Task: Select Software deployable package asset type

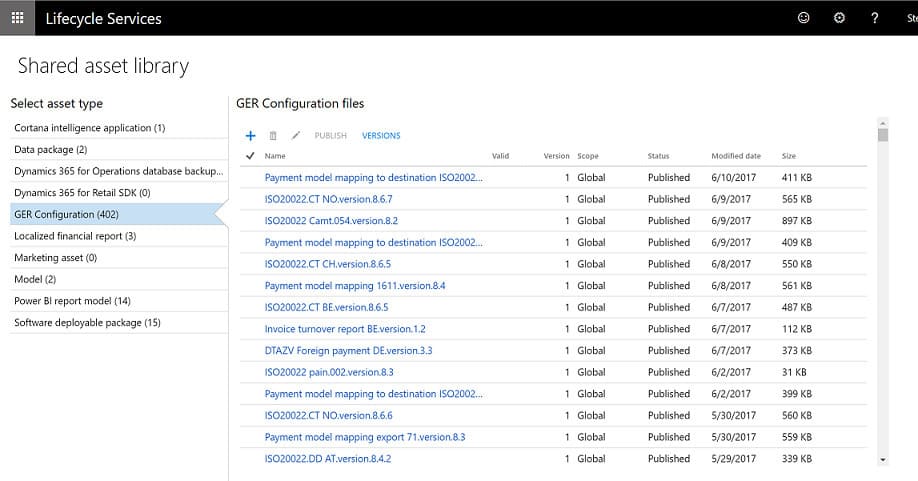Action: coord(87,323)
